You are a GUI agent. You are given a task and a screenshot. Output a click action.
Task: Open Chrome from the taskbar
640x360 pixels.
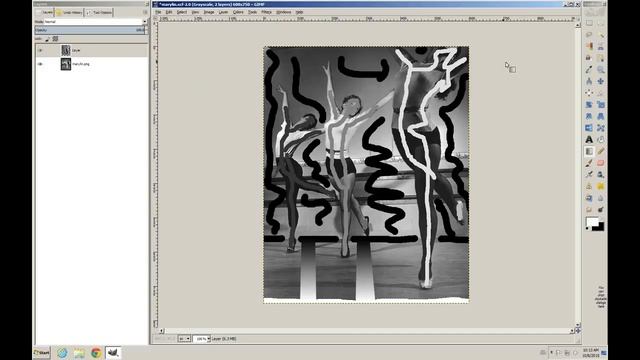(x=96, y=353)
